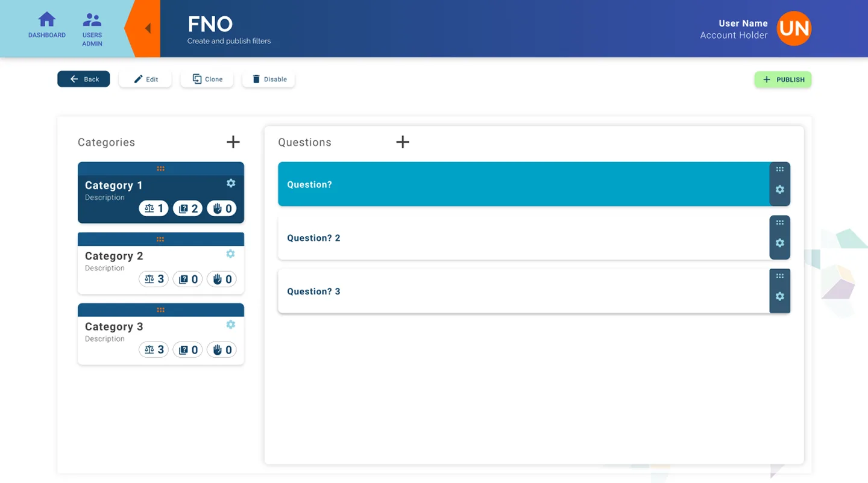The image size is (868, 483).
Task: Open settings gear for Question? 3
Action: click(x=780, y=296)
